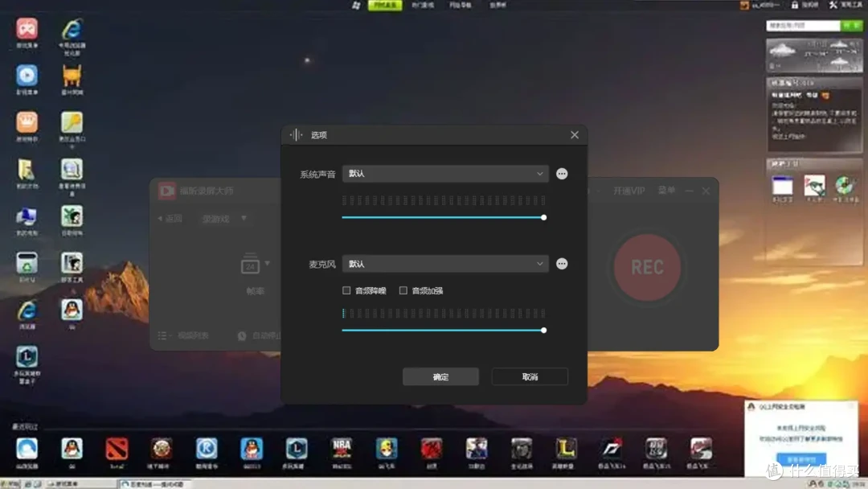
Task: Click the wrench tools icon in top bar
Action: [833, 5]
